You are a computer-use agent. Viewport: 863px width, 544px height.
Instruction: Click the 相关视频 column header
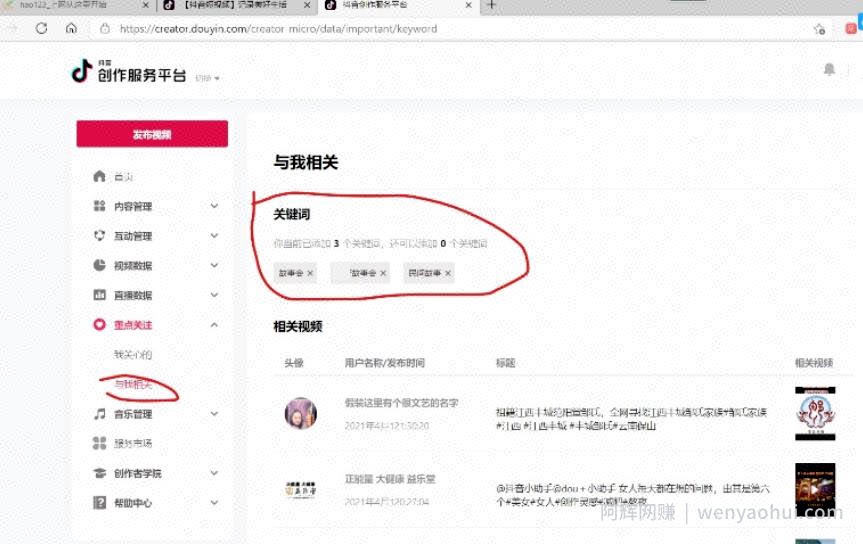tap(814, 363)
